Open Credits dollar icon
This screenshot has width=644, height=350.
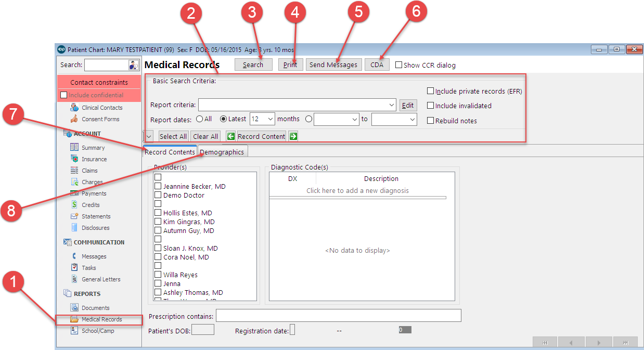[74, 205]
